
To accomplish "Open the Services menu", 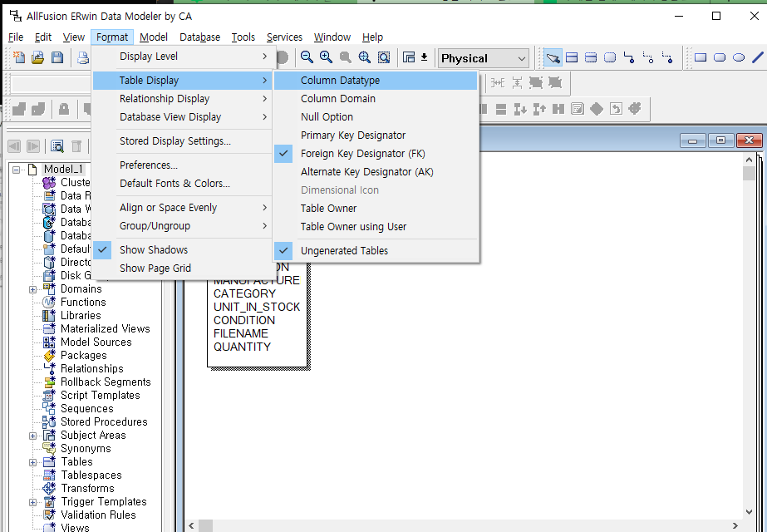I will (284, 37).
